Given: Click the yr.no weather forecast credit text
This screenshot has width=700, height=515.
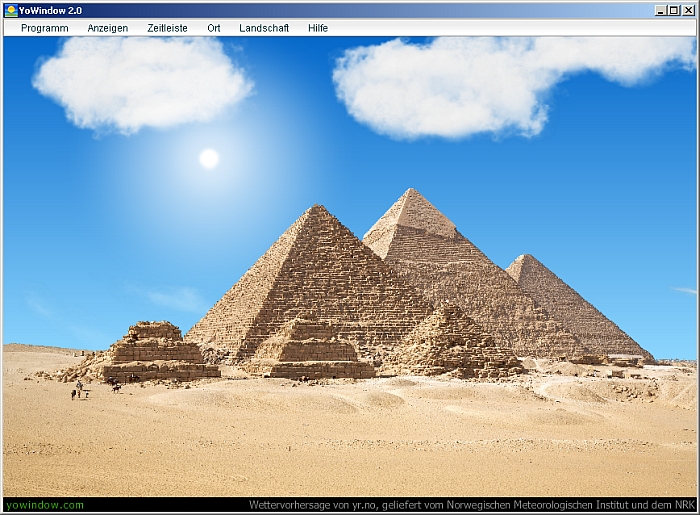Looking at the screenshot, I should click(472, 505).
